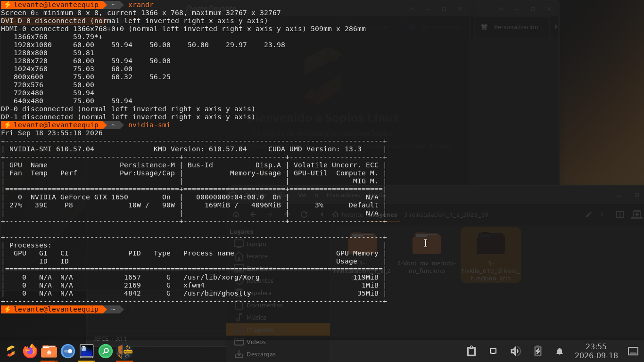The height and width of the screenshot is (362, 644).
Task: Click the 4096MiB total memory value
Action: coord(266,205)
